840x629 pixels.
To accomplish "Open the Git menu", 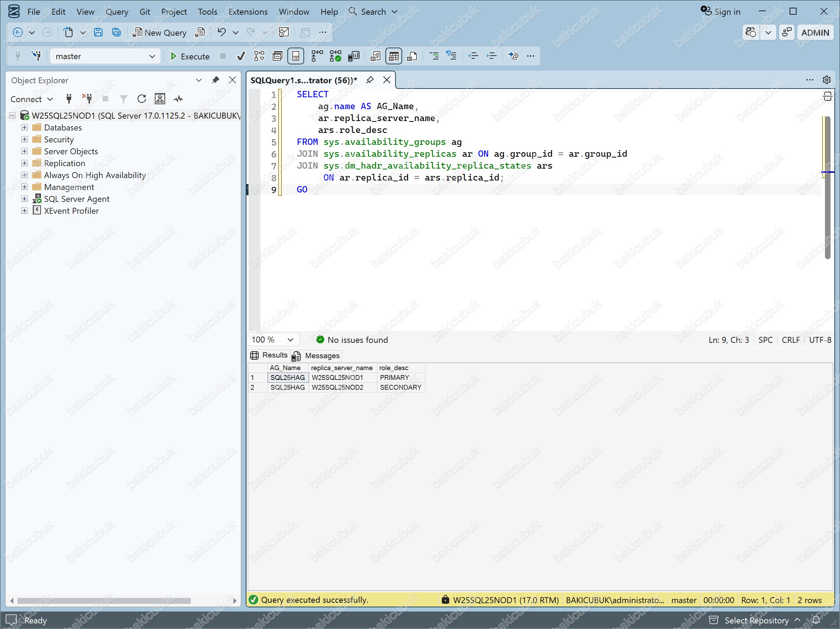I will tap(145, 12).
